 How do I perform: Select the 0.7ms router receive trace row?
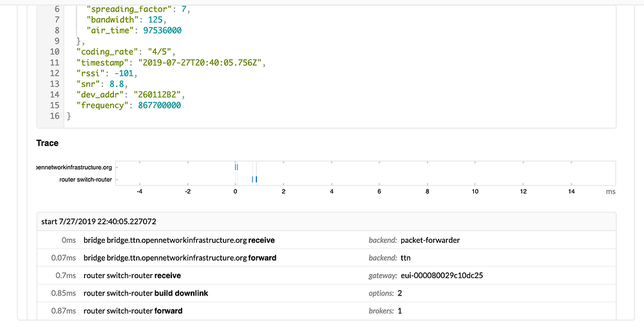point(327,276)
